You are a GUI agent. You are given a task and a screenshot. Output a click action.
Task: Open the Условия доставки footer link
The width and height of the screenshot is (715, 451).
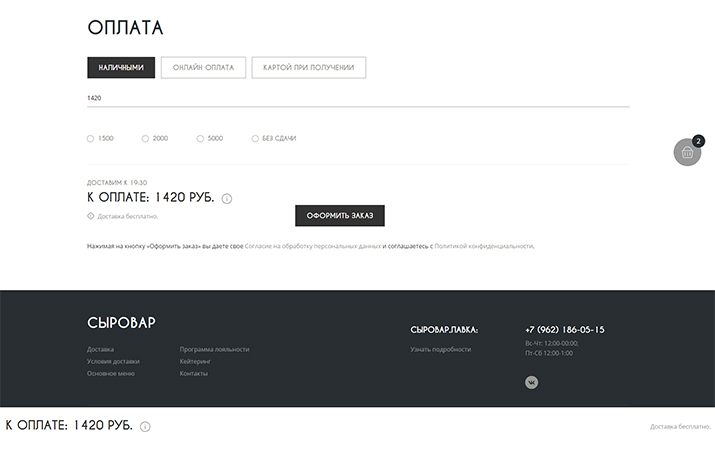click(113, 361)
